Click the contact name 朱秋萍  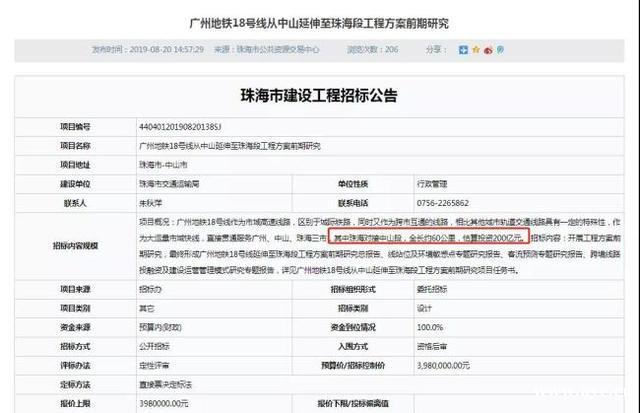pyautogui.click(x=151, y=203)
